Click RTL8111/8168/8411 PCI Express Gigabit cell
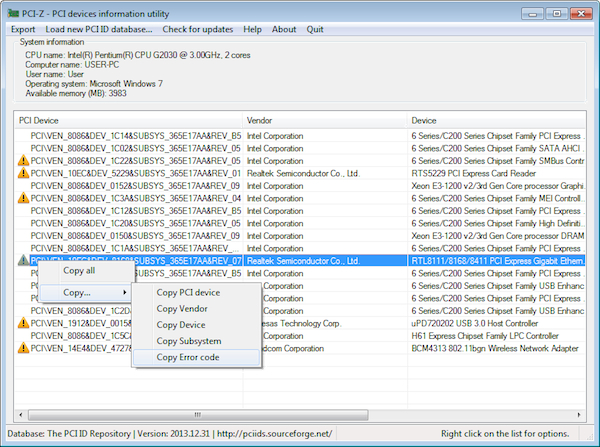This screenshot has height=447, width=600. pyautogui.click(x=498, y=261)
